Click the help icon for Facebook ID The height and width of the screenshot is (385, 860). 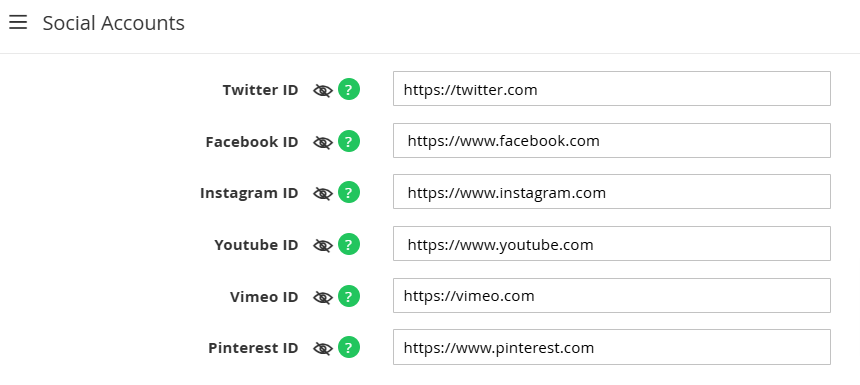(349, 141)
